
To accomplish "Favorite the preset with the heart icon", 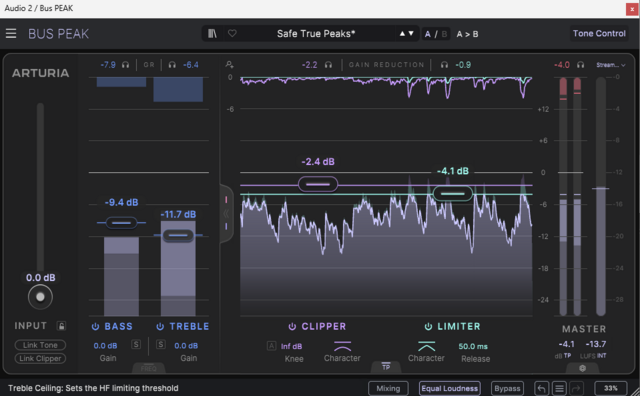I will (232, 33).
